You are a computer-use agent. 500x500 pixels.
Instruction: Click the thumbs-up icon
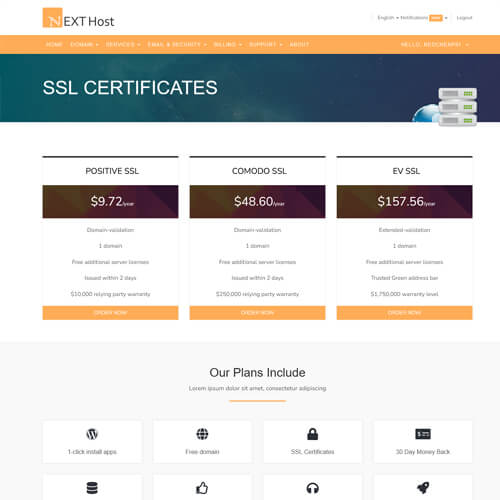[202, 488]
